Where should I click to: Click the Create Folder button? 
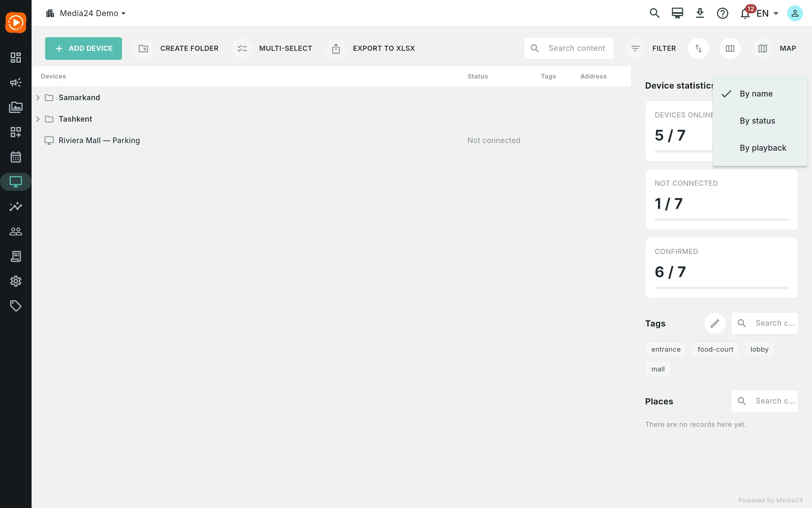click(x=176, y=48)
